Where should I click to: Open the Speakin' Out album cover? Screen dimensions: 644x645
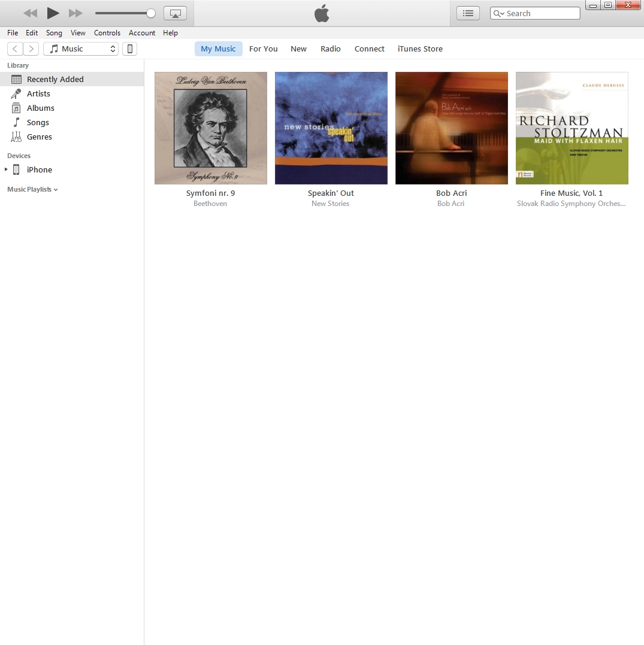coord(331,128)
